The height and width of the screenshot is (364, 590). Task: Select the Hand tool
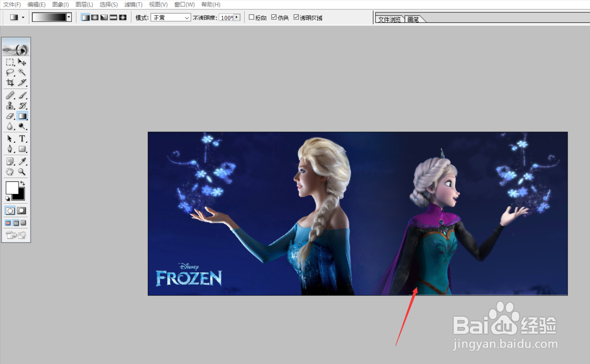pos(10,172)
